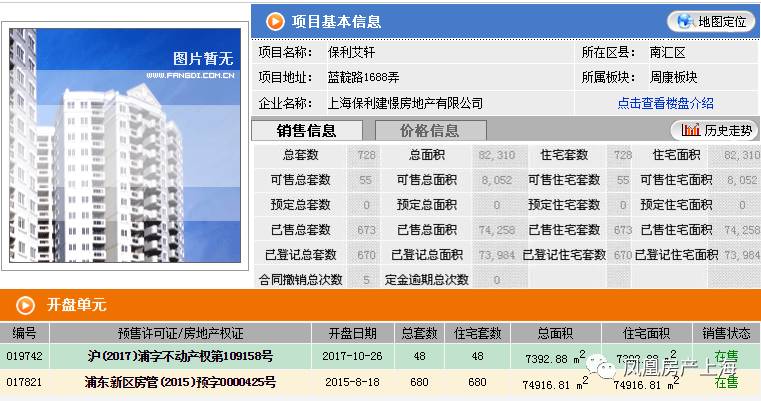Click 在售 status for unit 017821
This screenshot has height=401, width=761.
tap(726, 383)
